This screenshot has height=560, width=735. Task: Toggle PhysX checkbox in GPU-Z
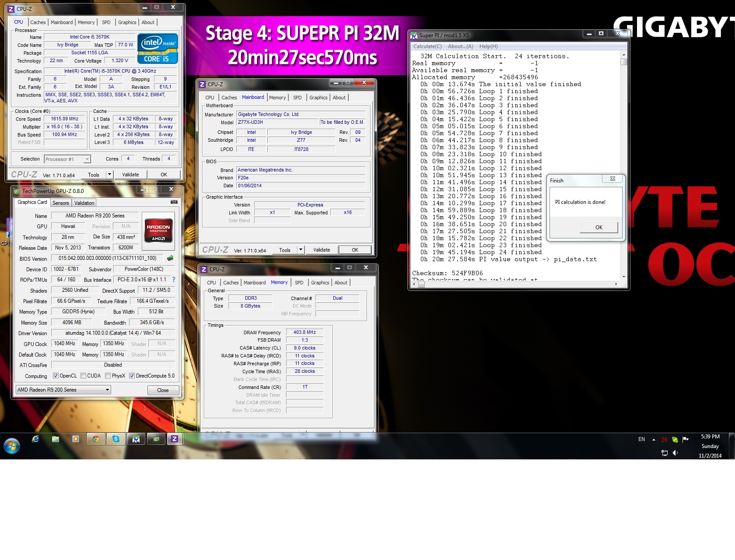pos(108,376)
